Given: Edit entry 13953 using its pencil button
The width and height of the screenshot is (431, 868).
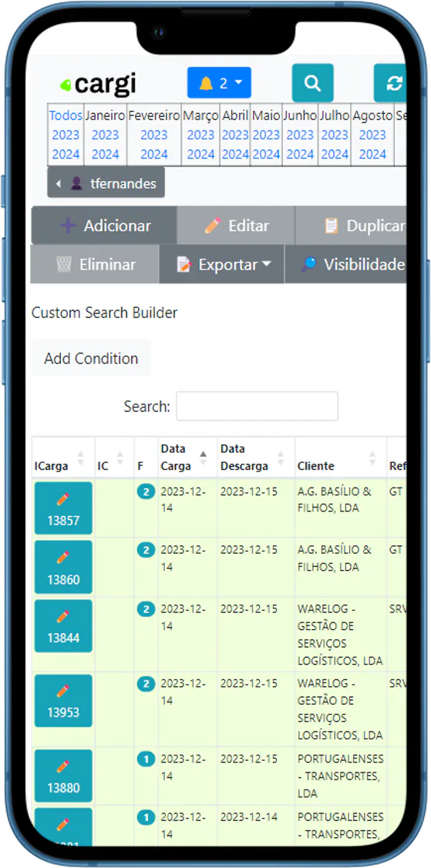Looking at the screenshot, I should tap(63, 700).
